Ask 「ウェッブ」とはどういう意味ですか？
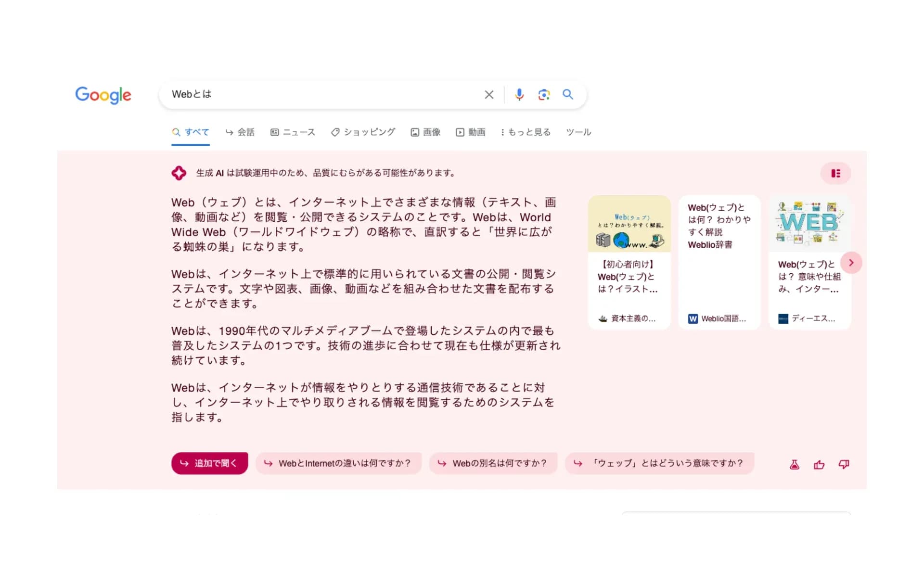 660,463
